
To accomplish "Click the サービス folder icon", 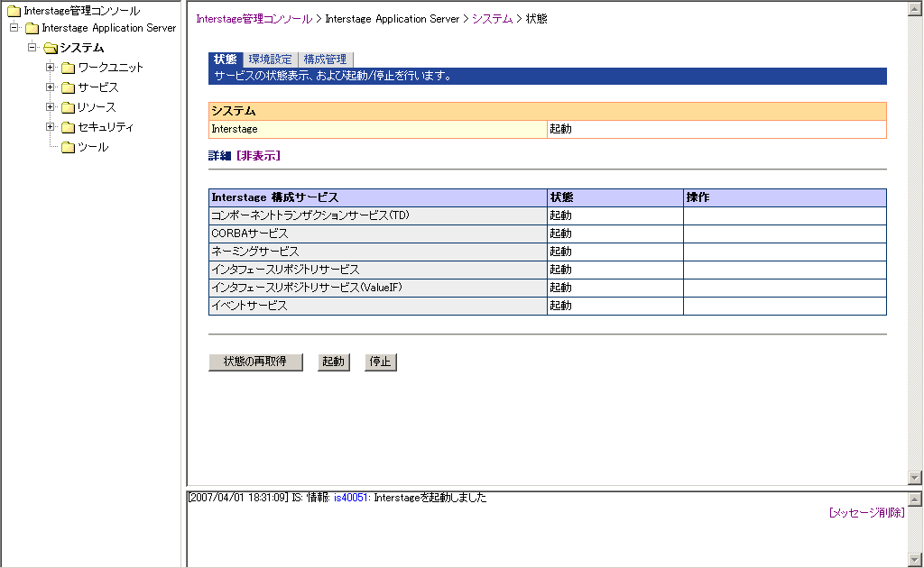I will [x=69, y=87].
